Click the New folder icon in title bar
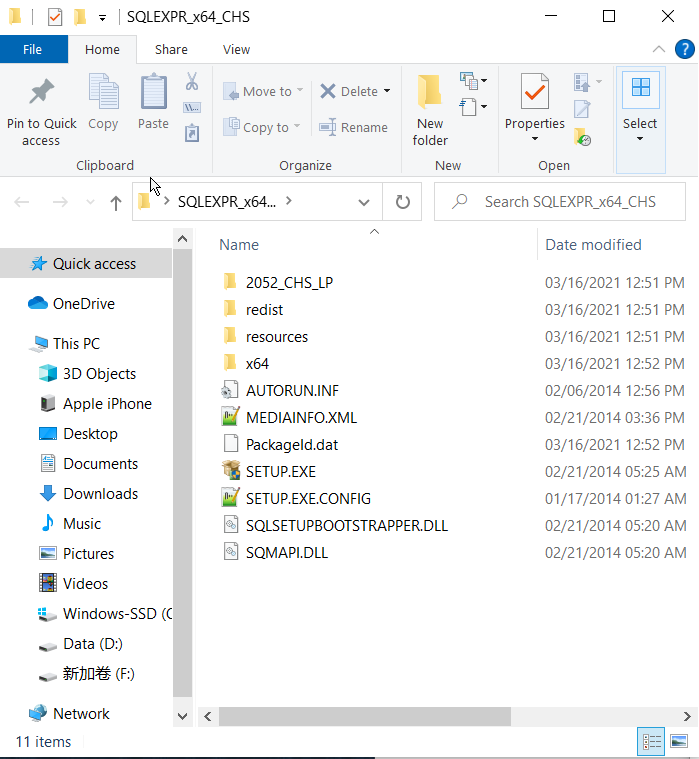Image resolution: width=699 pixels, height=759 pixels. point(80,17)
